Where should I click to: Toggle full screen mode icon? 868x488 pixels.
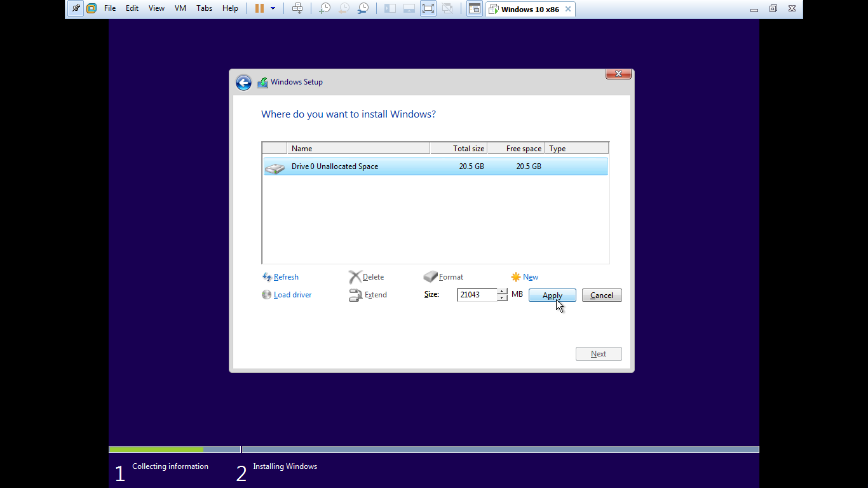point(428,8)
